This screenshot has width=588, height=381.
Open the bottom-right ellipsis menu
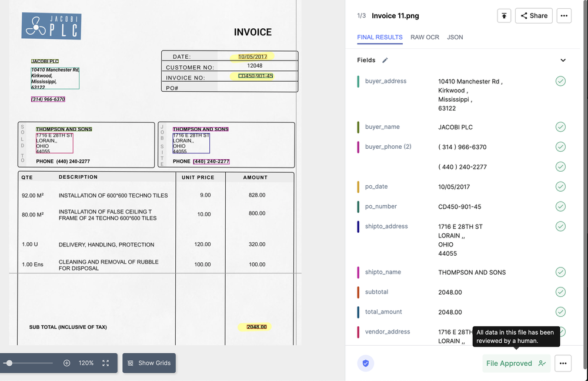click(563, 363)
